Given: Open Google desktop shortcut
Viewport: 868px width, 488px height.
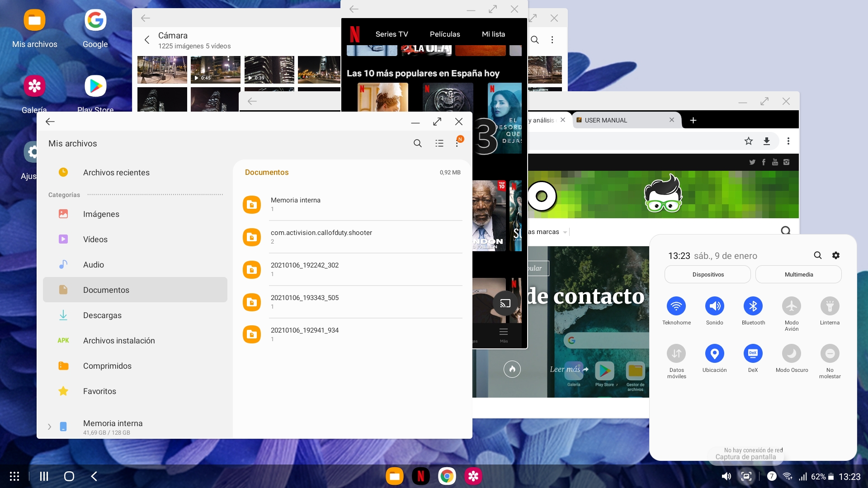Looking at the screenshot, I should click(95, 28).
